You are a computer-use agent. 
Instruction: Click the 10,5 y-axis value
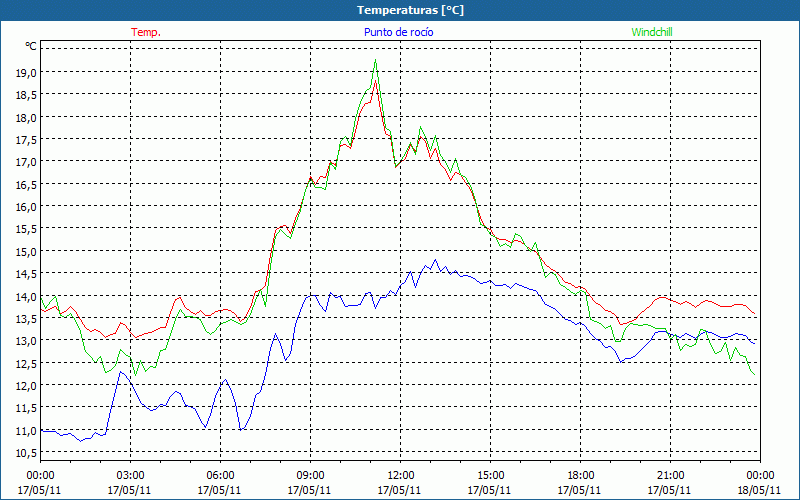(27, 453)
